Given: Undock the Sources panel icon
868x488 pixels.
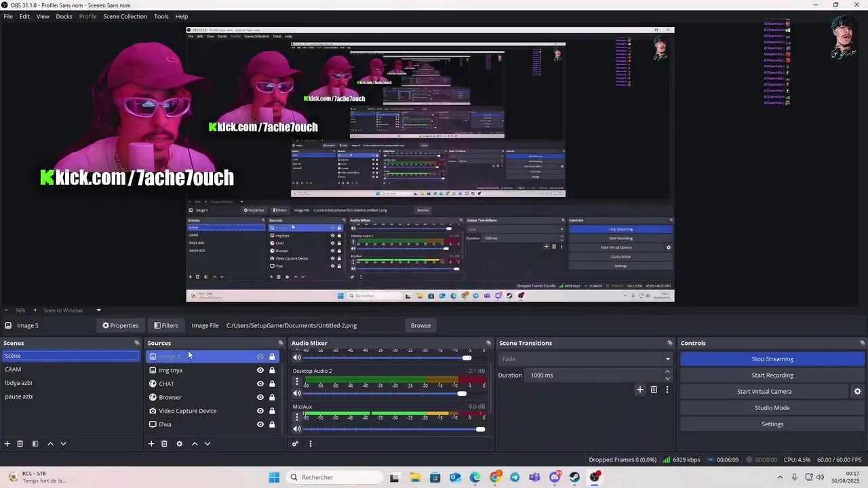Looking at the screenshot, I should [x=281, y=343].
